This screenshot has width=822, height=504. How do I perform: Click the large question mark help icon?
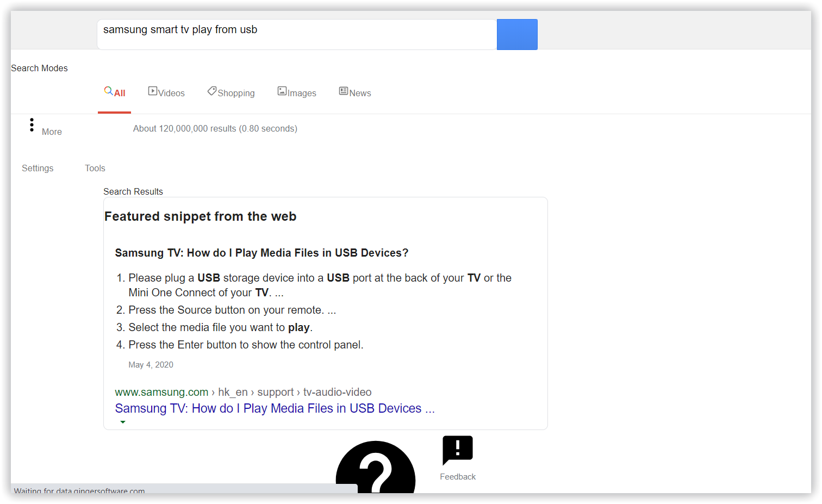[x=376, y=467]
